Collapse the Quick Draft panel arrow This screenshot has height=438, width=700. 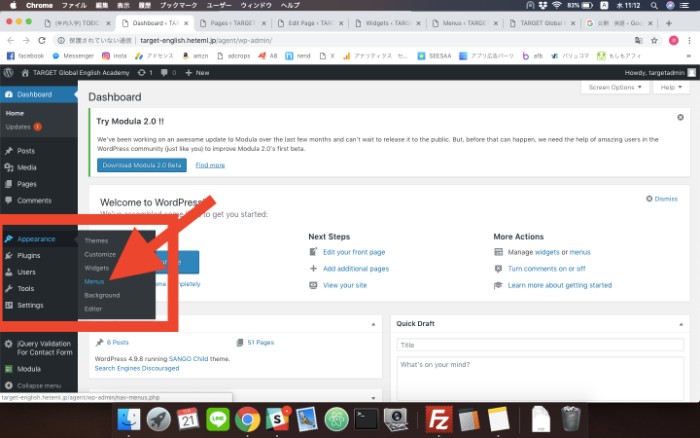point(683,324)
